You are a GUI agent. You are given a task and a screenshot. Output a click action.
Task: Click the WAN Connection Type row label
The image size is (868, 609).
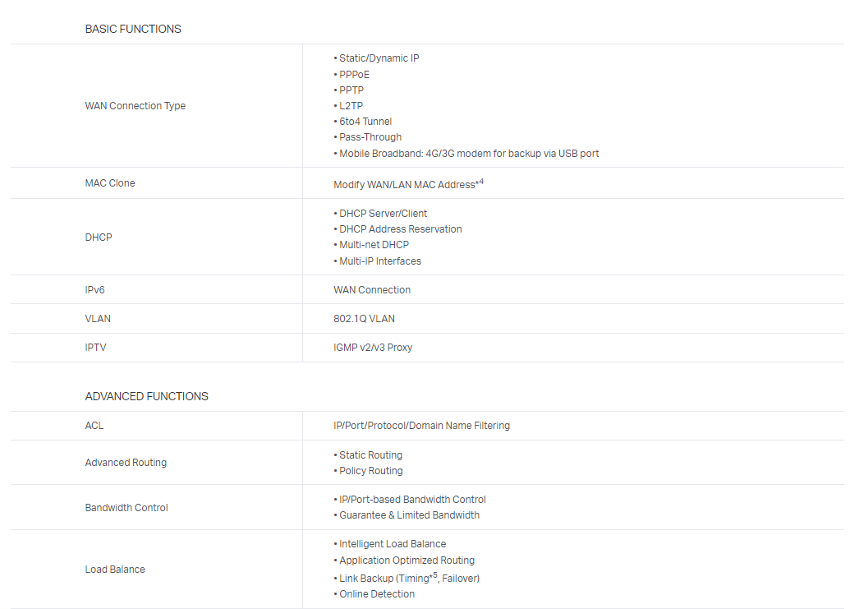tap(135, 106)
